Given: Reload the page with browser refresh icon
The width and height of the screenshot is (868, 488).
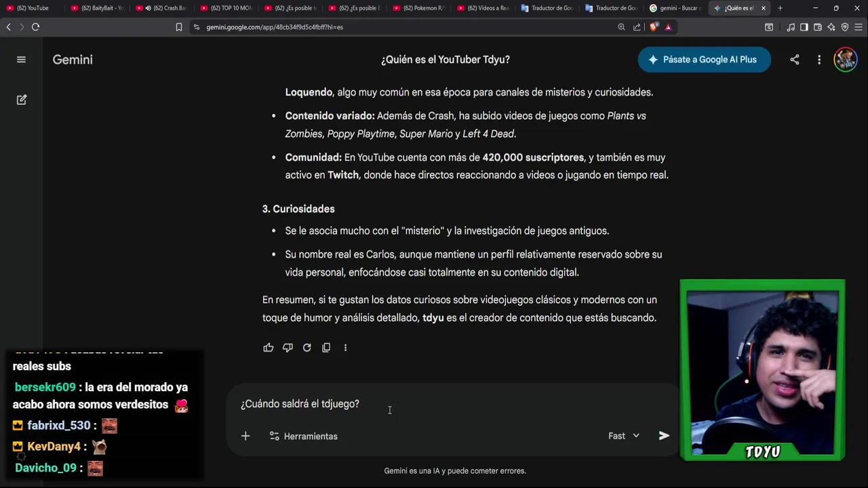Looking at the screenshot, I should tap(35, 27).
